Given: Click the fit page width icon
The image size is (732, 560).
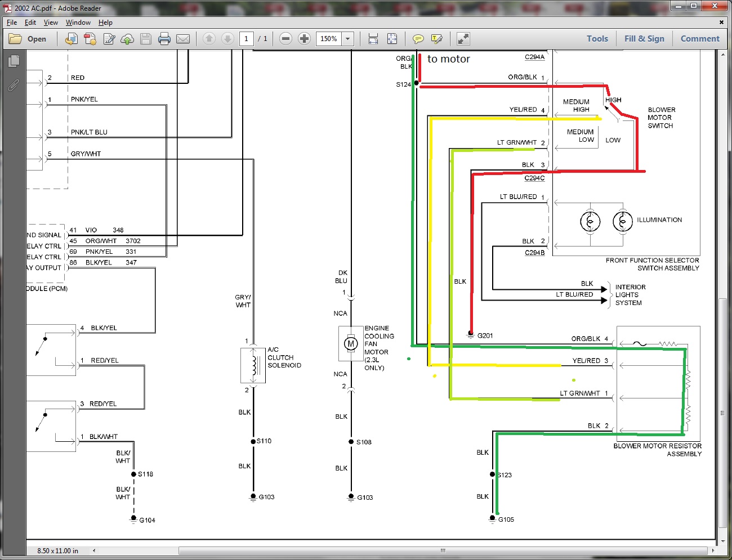Looking at the screenshot, I should [373, 39].
